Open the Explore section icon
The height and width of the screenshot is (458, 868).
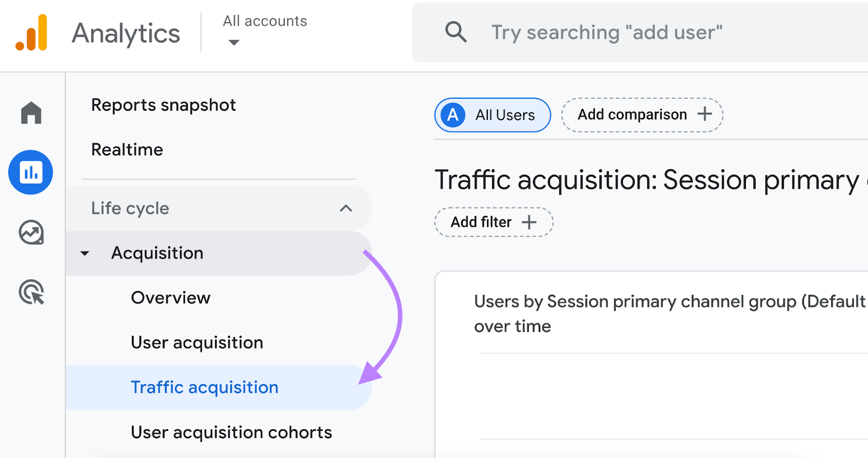pyautogui.click(x=30, y=233)
